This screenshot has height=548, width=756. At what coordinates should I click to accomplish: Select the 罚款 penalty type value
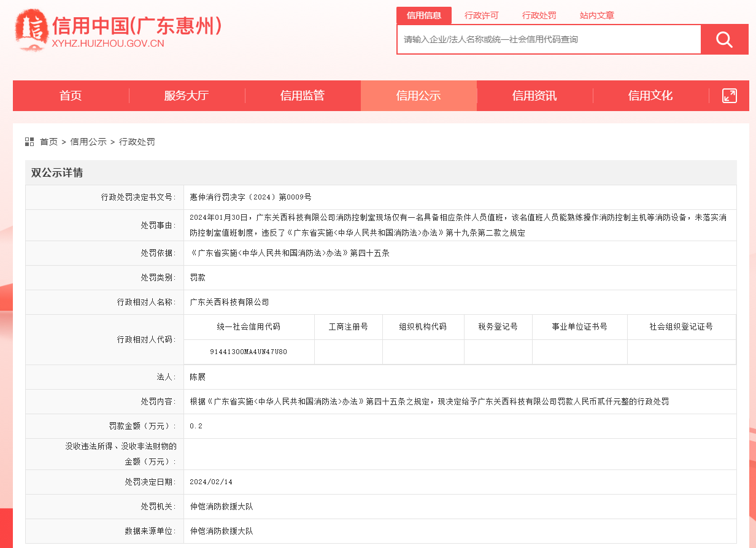click(x=198, y=277)
